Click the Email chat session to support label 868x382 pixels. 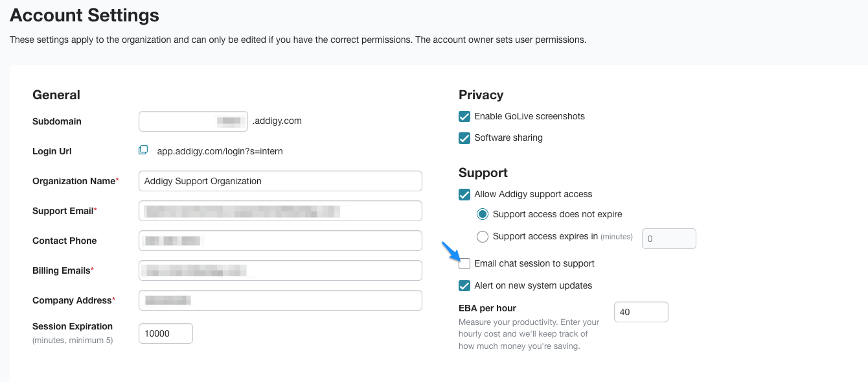(x=534, y=264)
